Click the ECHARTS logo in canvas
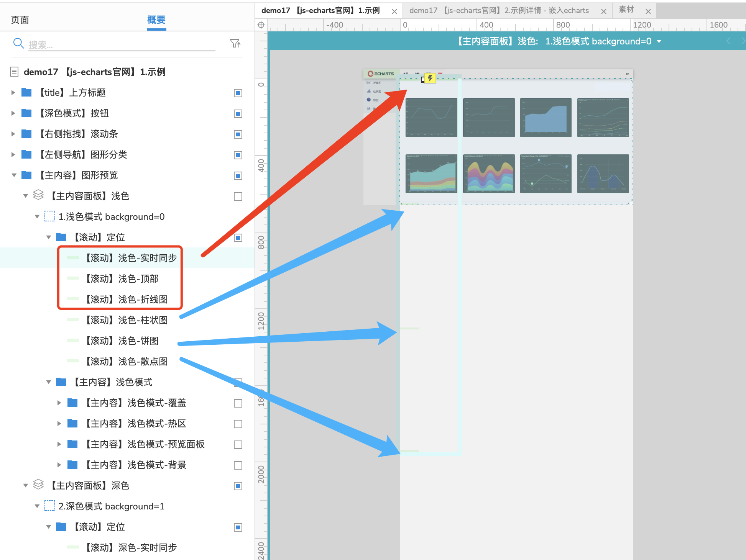The image size is (746, 560). click(x=381, y=74)
